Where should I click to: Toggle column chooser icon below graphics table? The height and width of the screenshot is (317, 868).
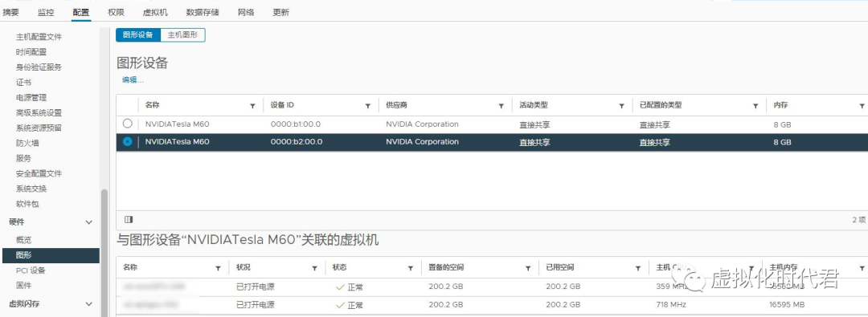point(129,220)
